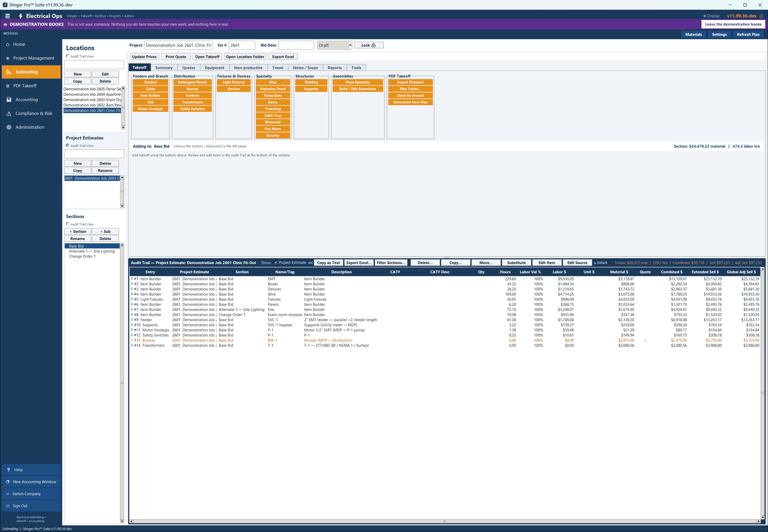This screenshot has width=768, height=532.
Task: Open the Draft status dropdown
Action: point(350,45)
